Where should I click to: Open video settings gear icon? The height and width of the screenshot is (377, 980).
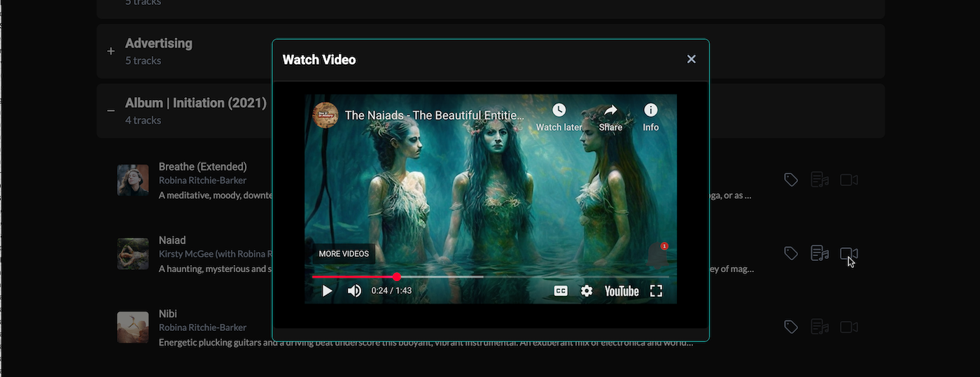tap(587, 291)
